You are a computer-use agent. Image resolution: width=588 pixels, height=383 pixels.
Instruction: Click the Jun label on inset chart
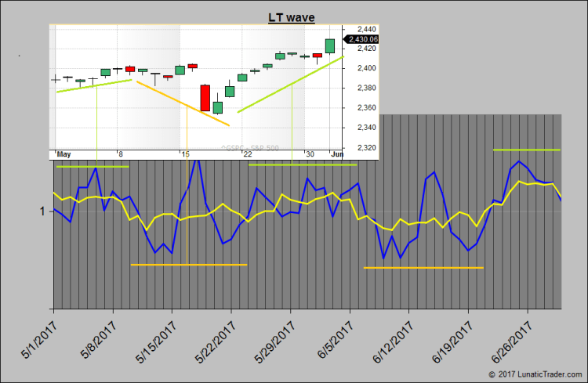(x=333, y=154)
